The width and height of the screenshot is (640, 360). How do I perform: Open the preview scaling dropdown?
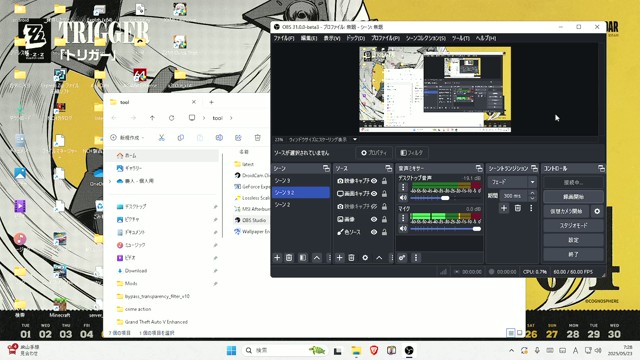click(355, 139)
